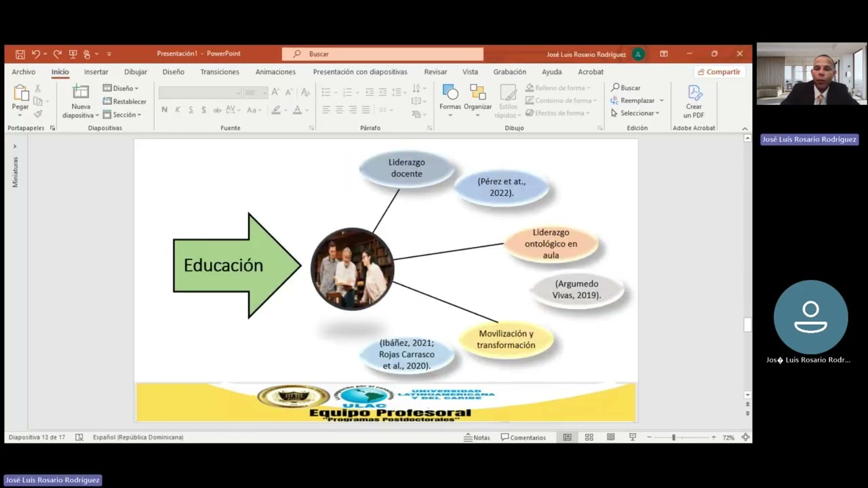Open Estilos rápidos gallery
Screen dimensions: 868x488
(x=508, y=102)
